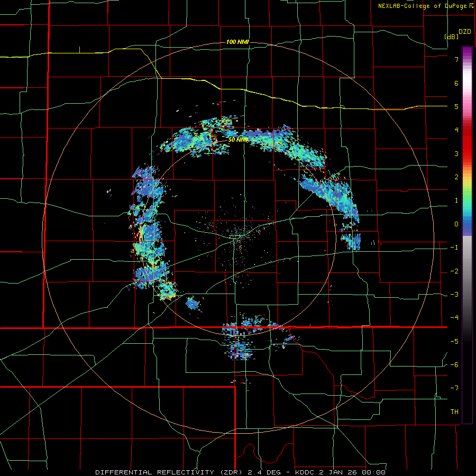Select the positive 2 value on the scale
476x476 pixels.
(456, 177)
